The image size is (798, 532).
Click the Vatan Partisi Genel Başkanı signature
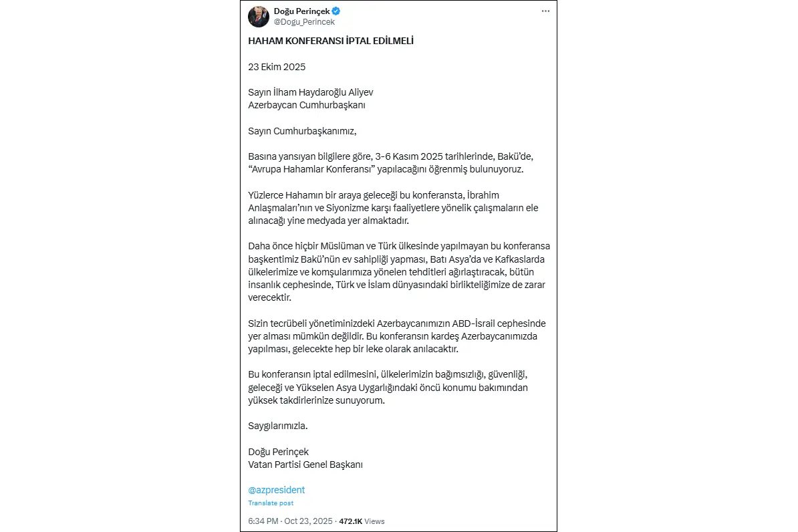click(x=305, y=464)
